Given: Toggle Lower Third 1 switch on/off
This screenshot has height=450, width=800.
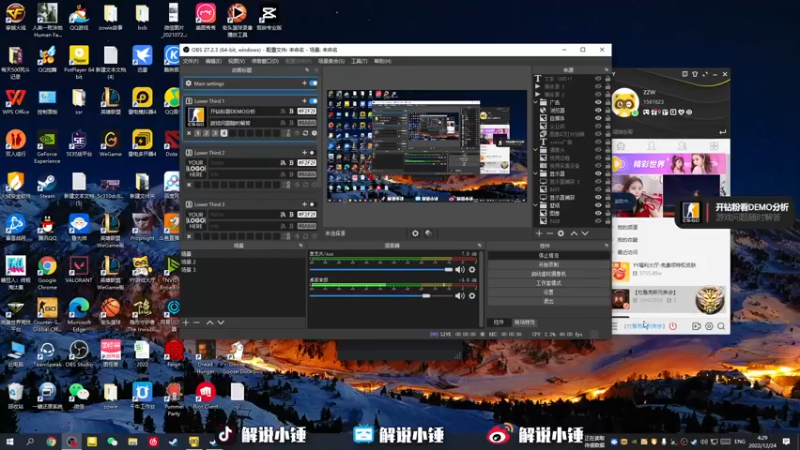Looking at the screenshot, I should pos(313,101).
